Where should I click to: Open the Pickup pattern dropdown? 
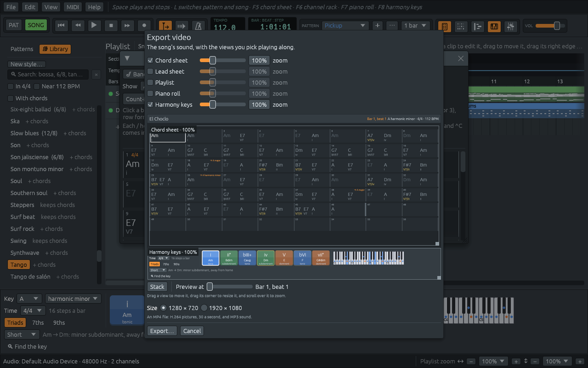pyautogui.click(x=345, y=26)
